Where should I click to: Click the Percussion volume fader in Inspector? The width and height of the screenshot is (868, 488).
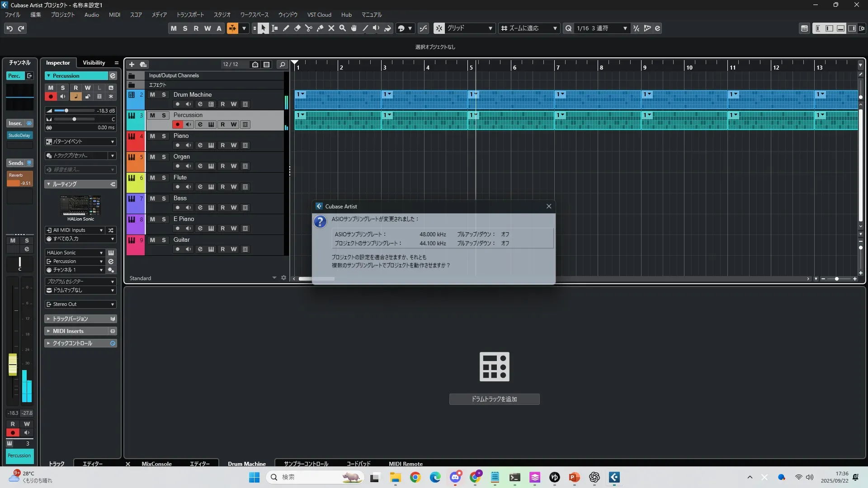(x=66, y=111)
